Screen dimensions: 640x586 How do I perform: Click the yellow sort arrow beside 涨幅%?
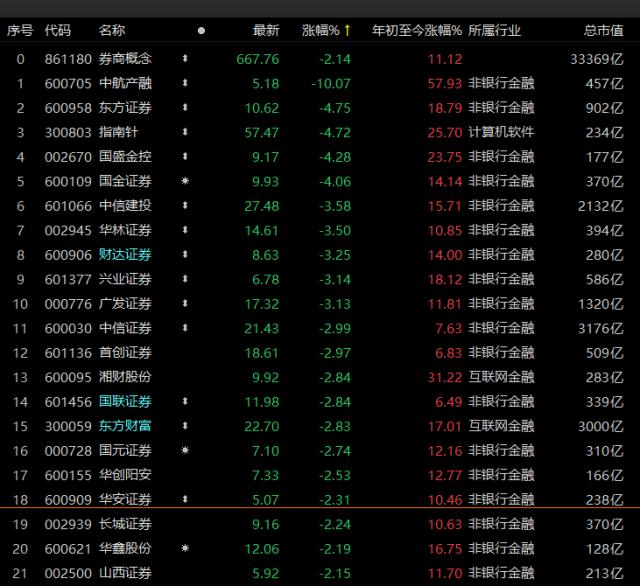pyautogui.click(x=347, y=30)
